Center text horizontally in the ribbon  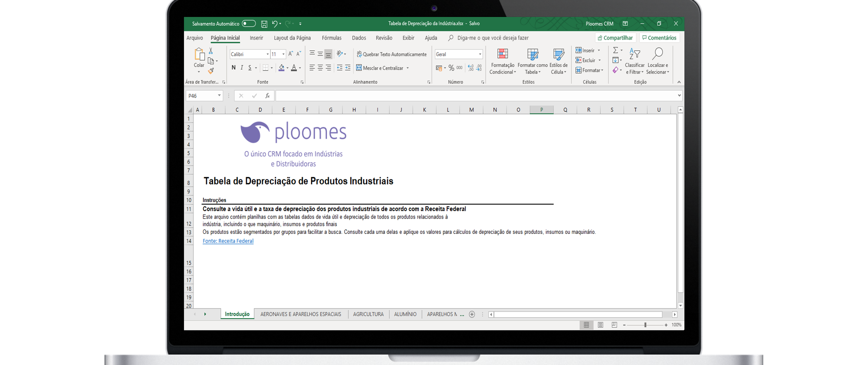click(x=320, y=68)
